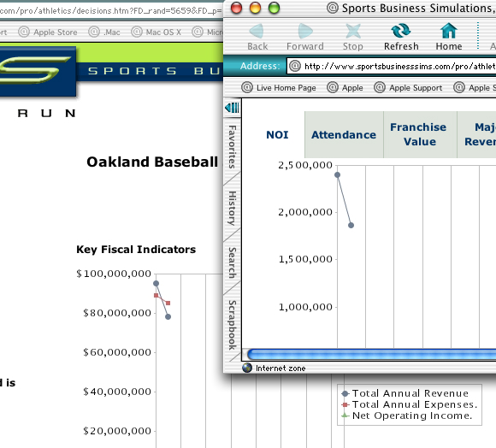Select the NOI chart tab
Screen dimensions: 496x448
(x=277, y=135)
